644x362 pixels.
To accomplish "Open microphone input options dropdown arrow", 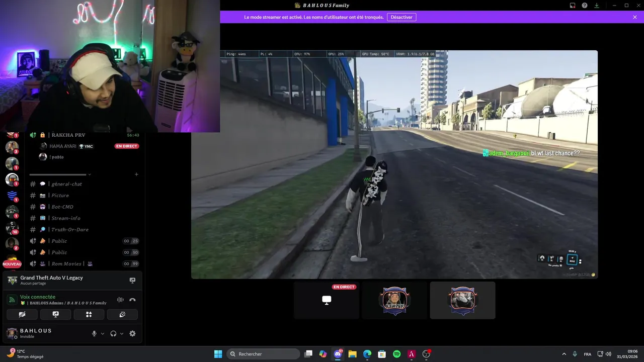I will (103, 333).
